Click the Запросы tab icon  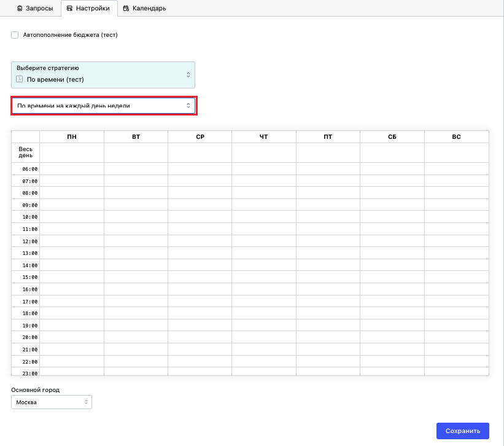tap(20, 9)
